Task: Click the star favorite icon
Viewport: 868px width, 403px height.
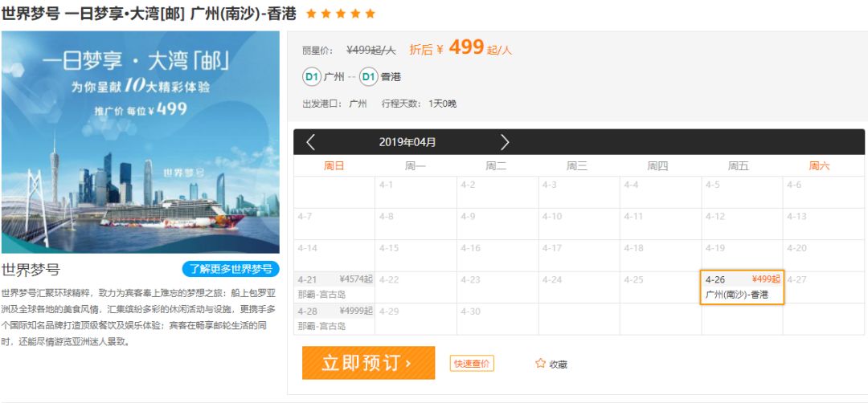Action: click(540, 363)
